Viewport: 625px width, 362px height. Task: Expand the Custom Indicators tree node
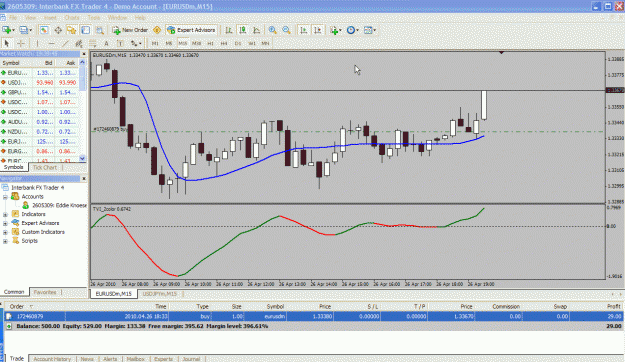[x=5, y=232]
